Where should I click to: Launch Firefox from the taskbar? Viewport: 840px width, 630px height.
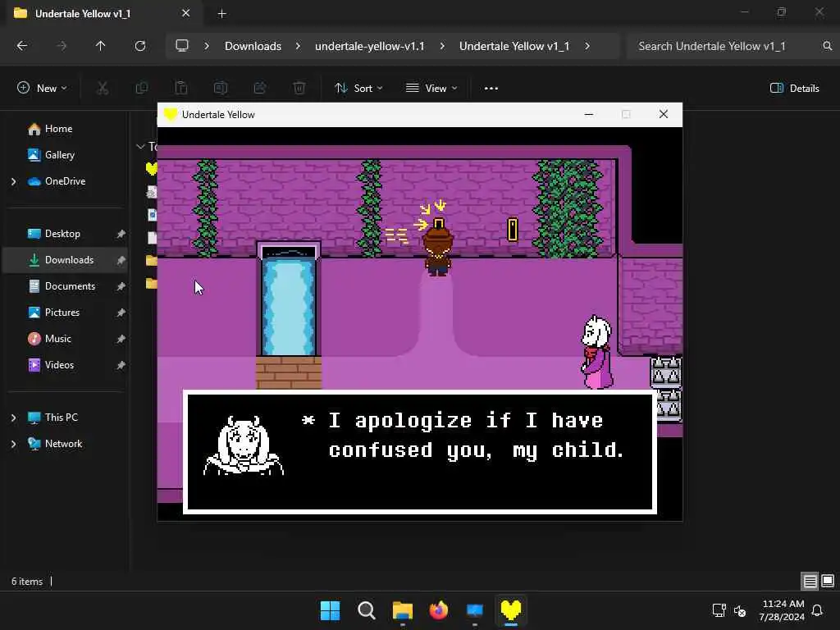[439, 610]
